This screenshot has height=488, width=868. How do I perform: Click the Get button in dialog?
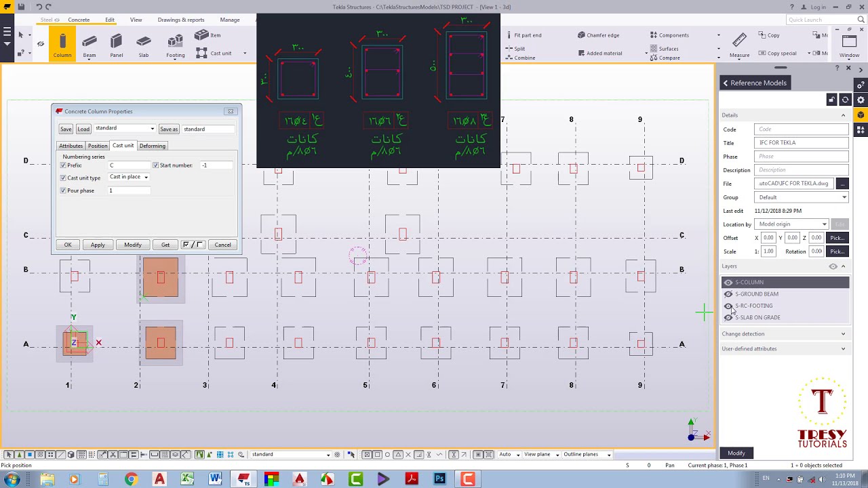[x=165, y=245]
